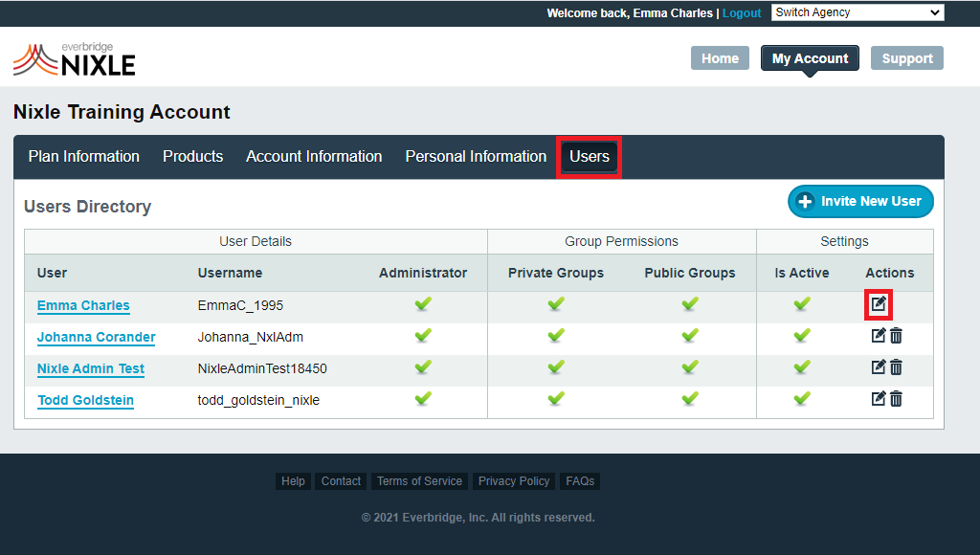Click the User Details header
The image size is (980, 555).
click(255, 241)
